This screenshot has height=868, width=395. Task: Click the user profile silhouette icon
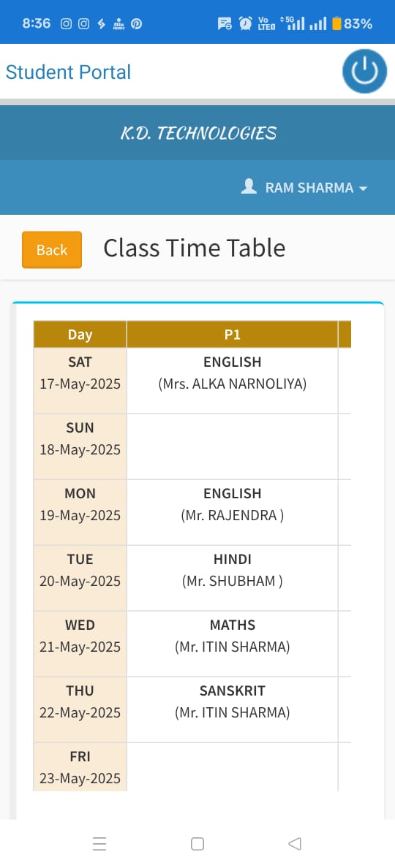(x=249, y=186)
